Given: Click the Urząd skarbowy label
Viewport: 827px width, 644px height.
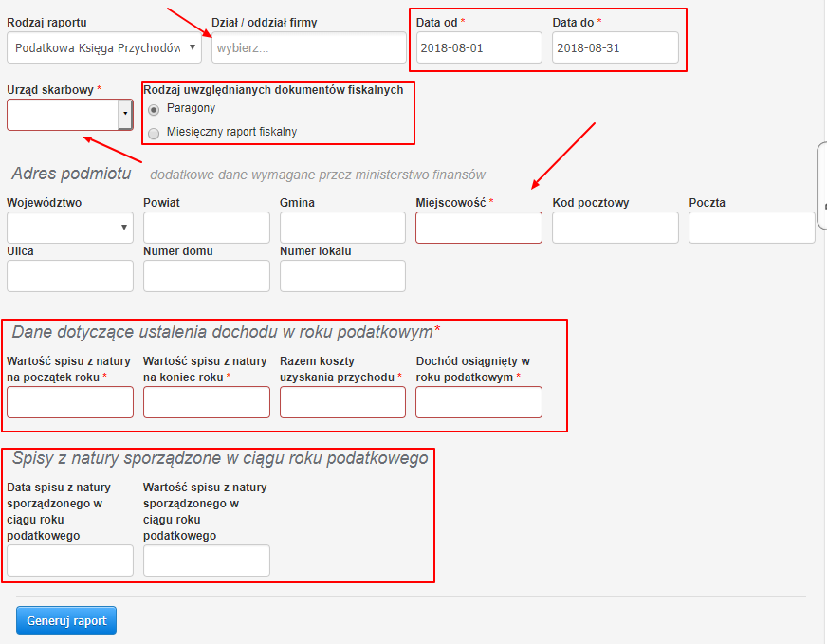Looking at the screenshot, I should pyautogui.click(x=50, y=90).
